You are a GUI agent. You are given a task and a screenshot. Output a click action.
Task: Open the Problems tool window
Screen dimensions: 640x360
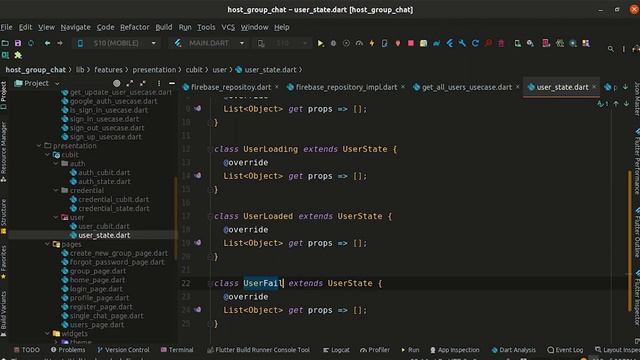pyautogui.click(x=68, y=350)
